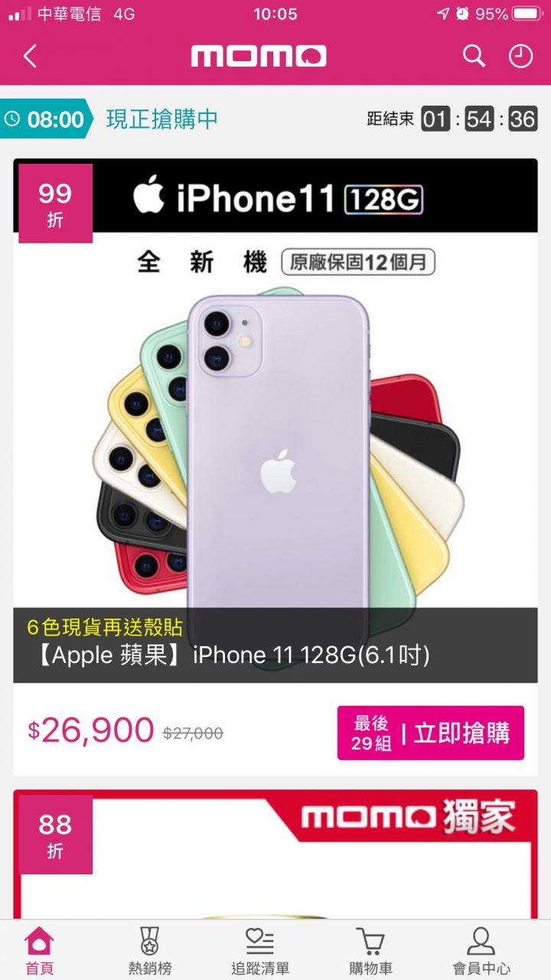The image size is (551, 980).
Task: Open 購物車 shopping cart icon
Action: (x=370, y=950)
